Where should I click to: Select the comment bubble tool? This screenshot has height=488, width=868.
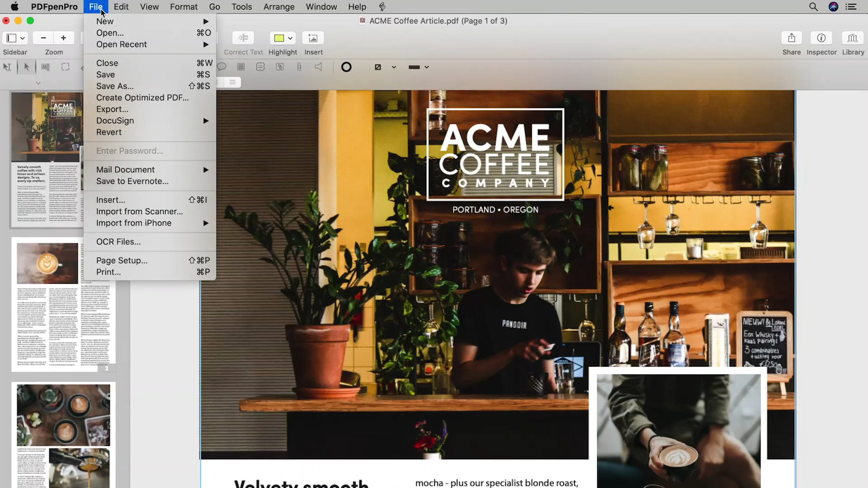(x=222, y=67)
